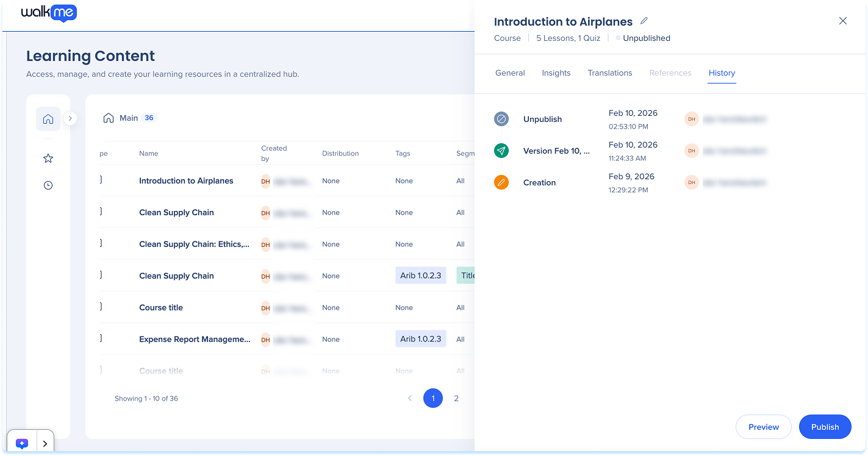Click the orange Creation history event icon
This screenshot has width=868, height=456.
pyautogui.click(x=501, y=182)
